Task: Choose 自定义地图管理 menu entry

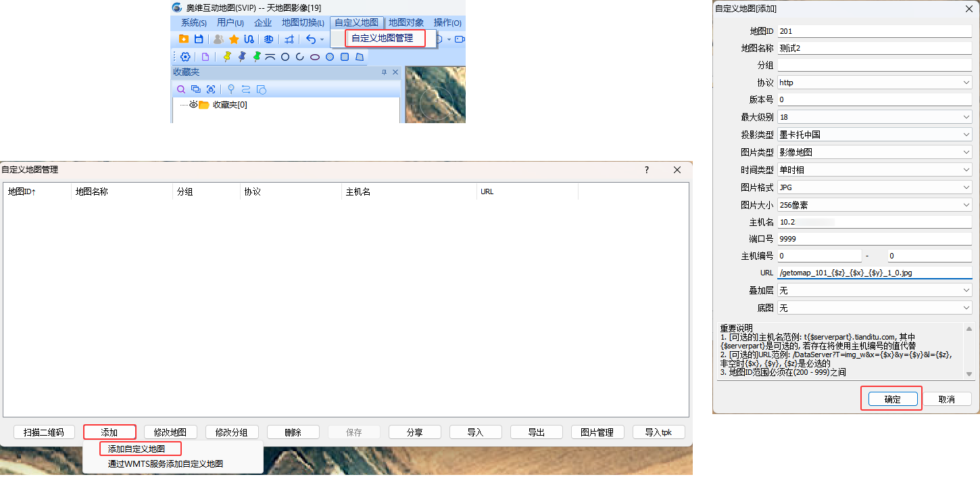Action: pyautogui.click(x=383, y=39)
